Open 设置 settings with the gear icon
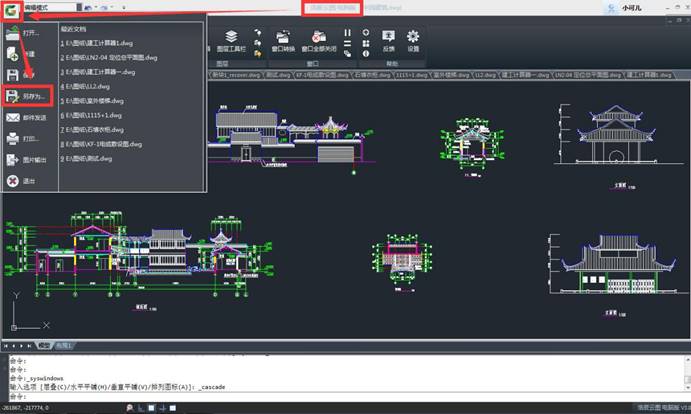Viewport: 691px width, 414px height. [412, 41]
